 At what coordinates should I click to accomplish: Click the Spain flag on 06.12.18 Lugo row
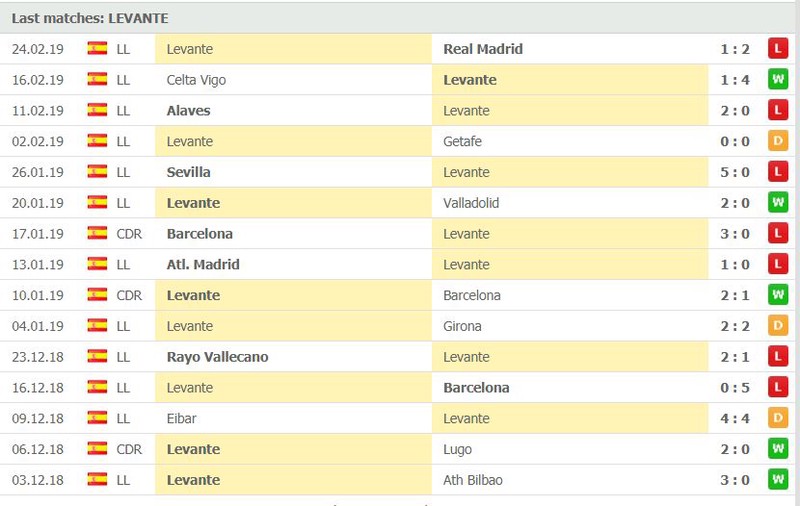click(97, 449)
